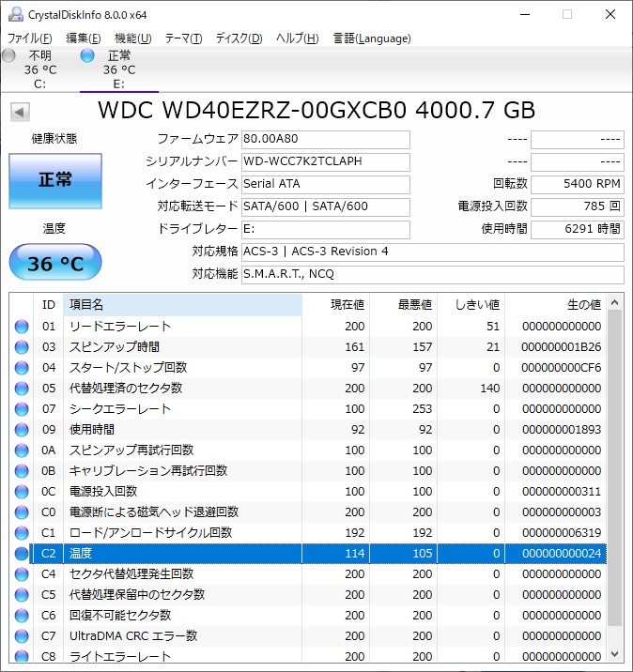Click the 対応規格 field ACS-3 Revision 4
Screen dimensions: 633x672
tap(433, 252)
